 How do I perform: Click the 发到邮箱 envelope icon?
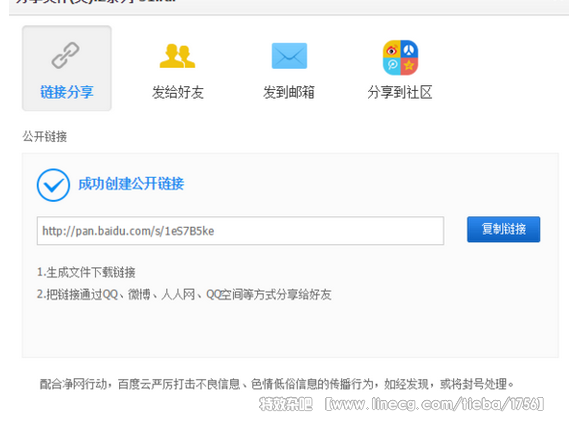click(x=289, y=56)
